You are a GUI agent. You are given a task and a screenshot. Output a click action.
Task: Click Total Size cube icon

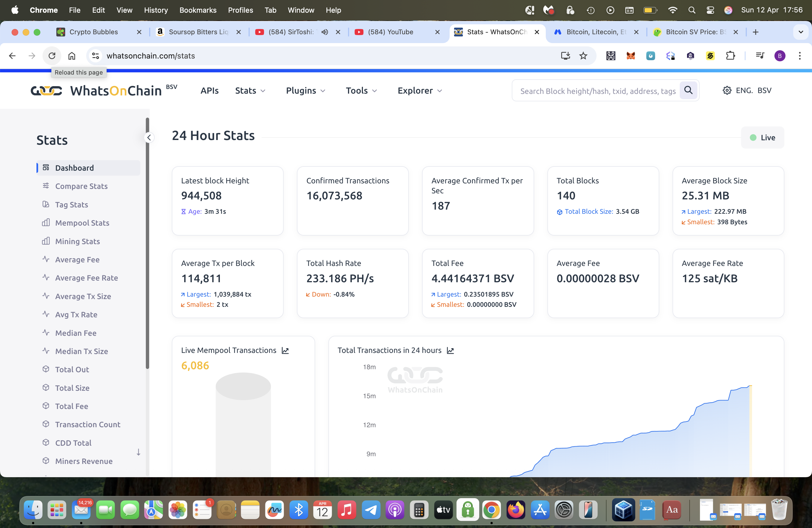tap(46, 388)
